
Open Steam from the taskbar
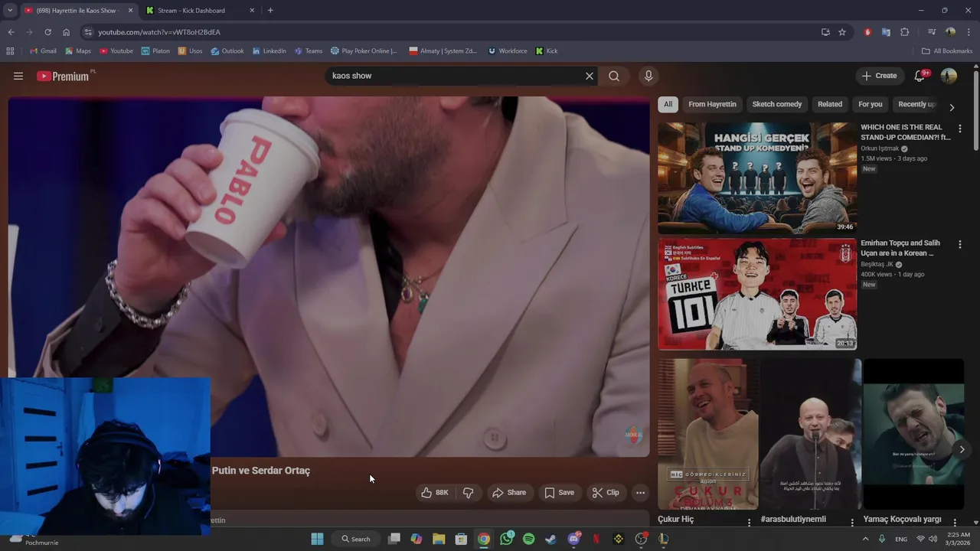(x=550, y=539)
